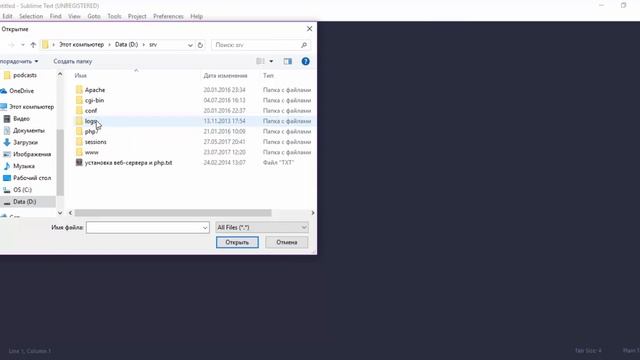The image size is (640, 360).
Task: Expand view options dropdown arrow
Action: click(x=271, y=61)
